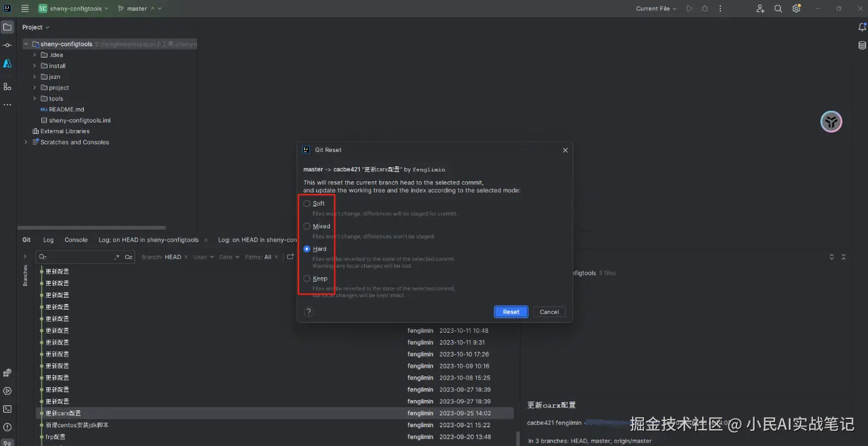
Task: Toggle match case Cc in log search
Action: [129, 257]
